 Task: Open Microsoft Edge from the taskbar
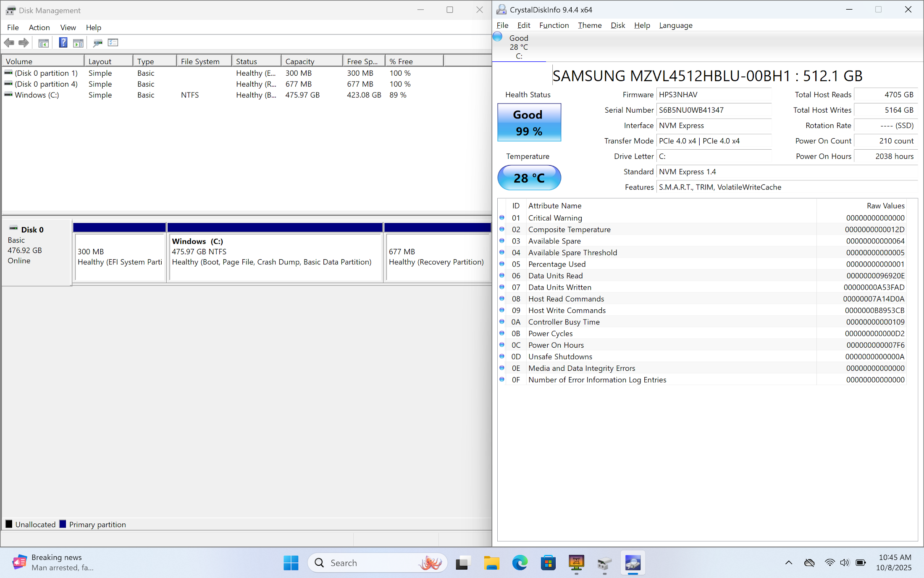pos(520,562)
